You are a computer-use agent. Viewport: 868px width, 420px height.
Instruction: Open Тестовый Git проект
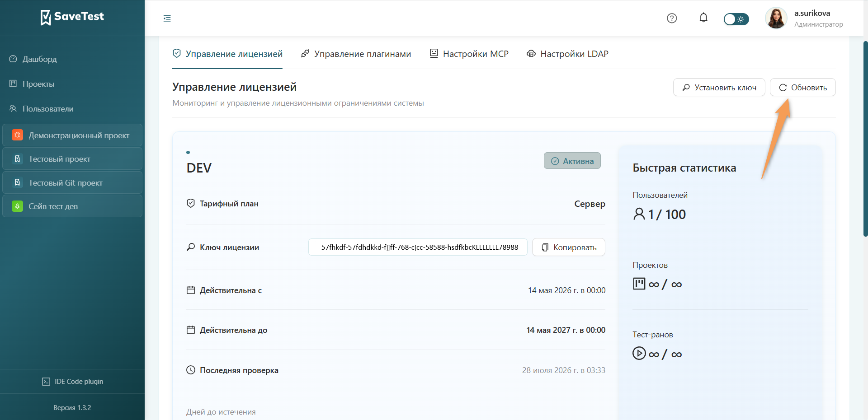point(72,182)
